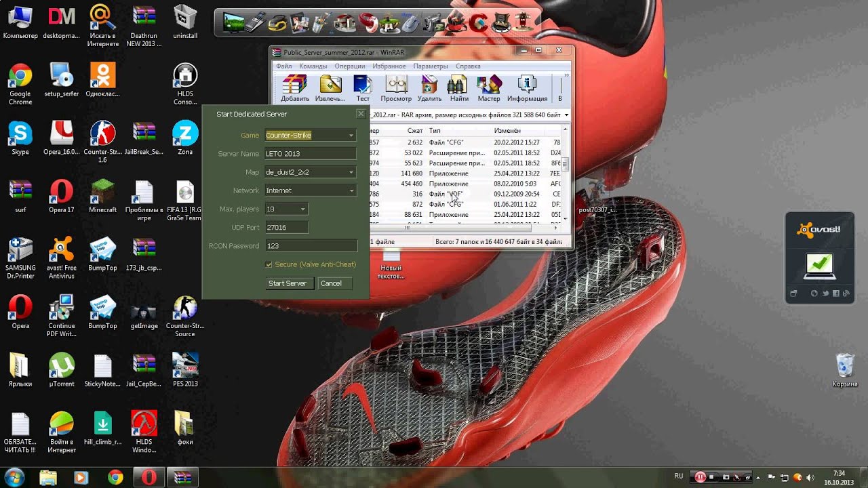Click the WinRAR button on the taskbar
The height and width of the screenshot is (488, 868).
coord(182,477)
